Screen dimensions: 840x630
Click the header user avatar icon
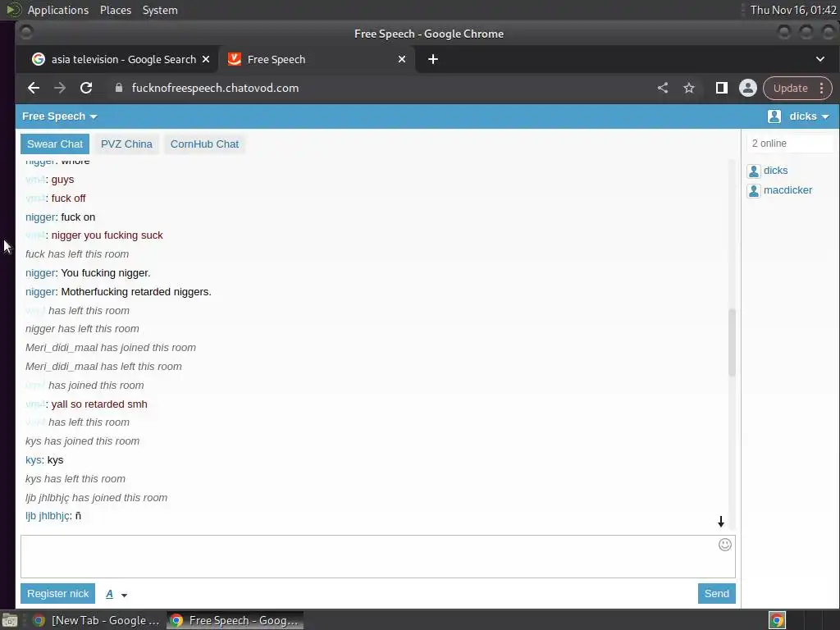pyautogui.click(x=774, y=116)
